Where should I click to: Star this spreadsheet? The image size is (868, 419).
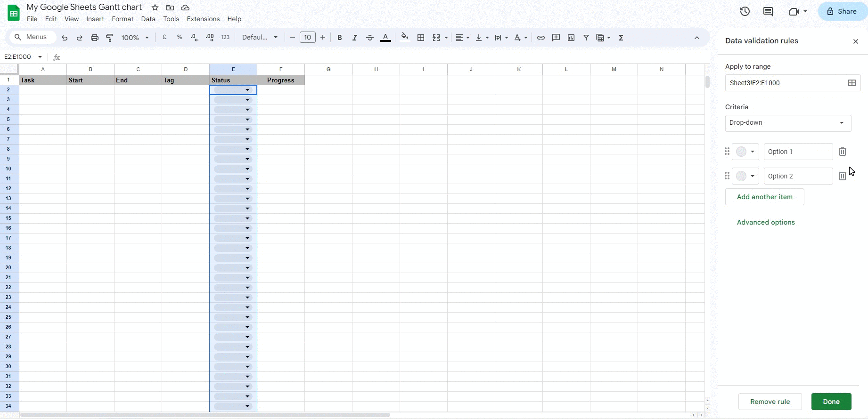coord(155,8)
